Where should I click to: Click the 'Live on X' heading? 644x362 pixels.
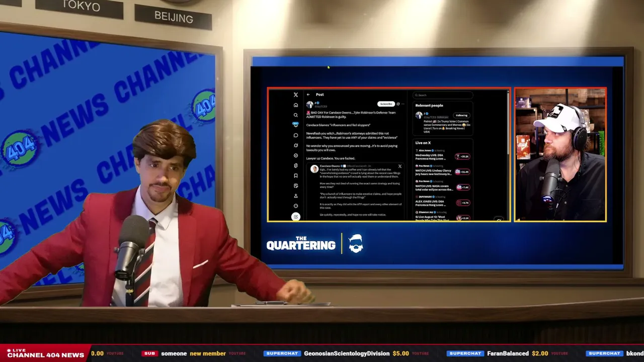tap(423, 143)
